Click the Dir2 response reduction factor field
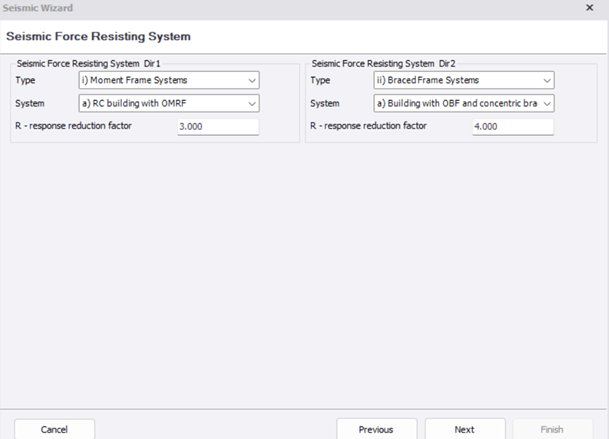The height and width of the screenshot is (439, 609). (x=513, y=127)
